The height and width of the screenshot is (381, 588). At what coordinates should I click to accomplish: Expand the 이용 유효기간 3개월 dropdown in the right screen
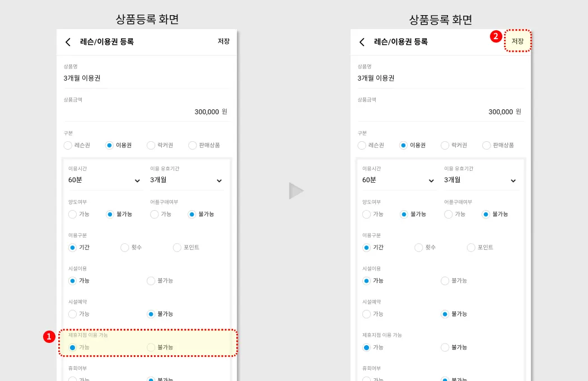(480, 180)
